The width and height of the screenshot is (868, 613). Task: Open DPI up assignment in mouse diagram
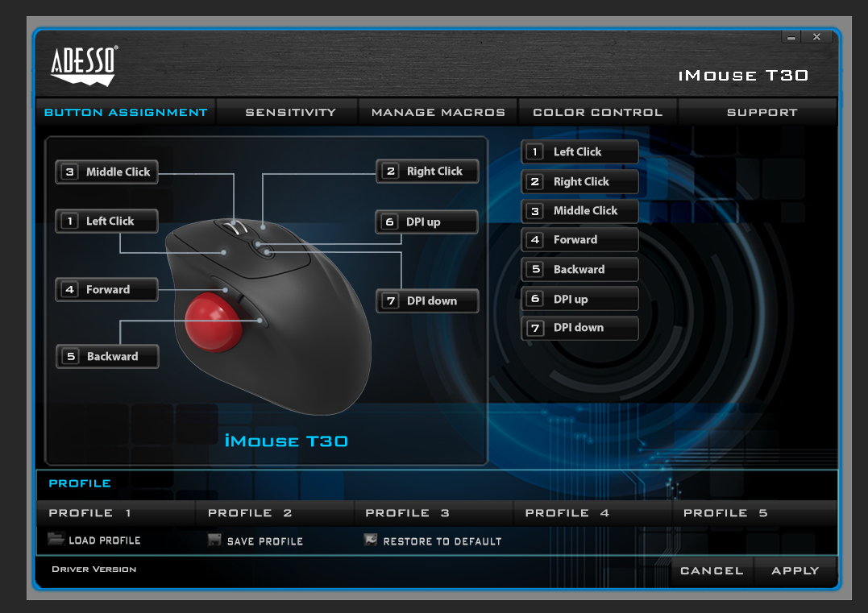click(x=427, y=222)
